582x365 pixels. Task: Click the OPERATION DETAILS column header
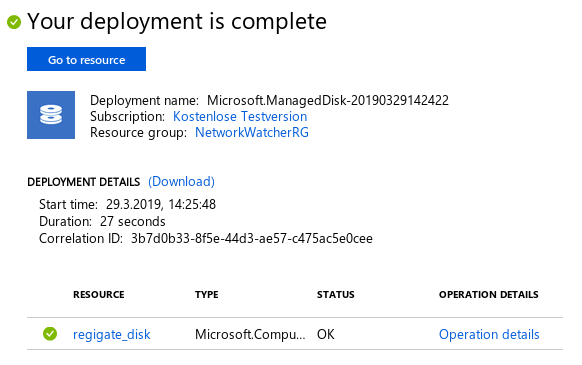(488, 294)
